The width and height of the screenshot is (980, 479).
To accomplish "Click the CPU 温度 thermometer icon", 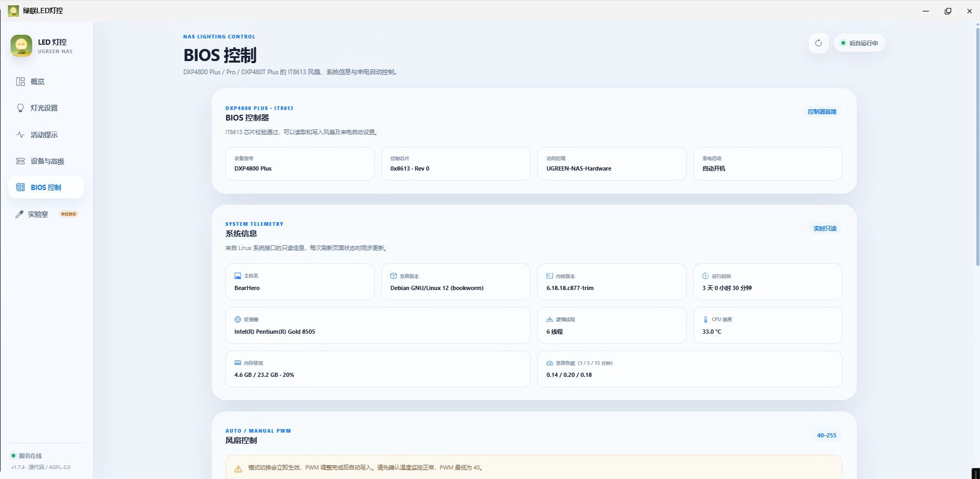I will pos(705,320).
